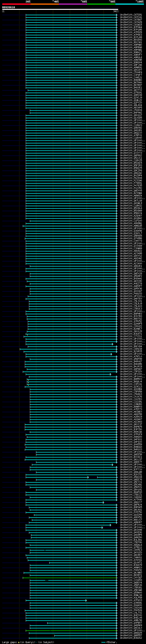
Task: Select hit label UniRef100_A6QS58
Action: pos(131,414)
